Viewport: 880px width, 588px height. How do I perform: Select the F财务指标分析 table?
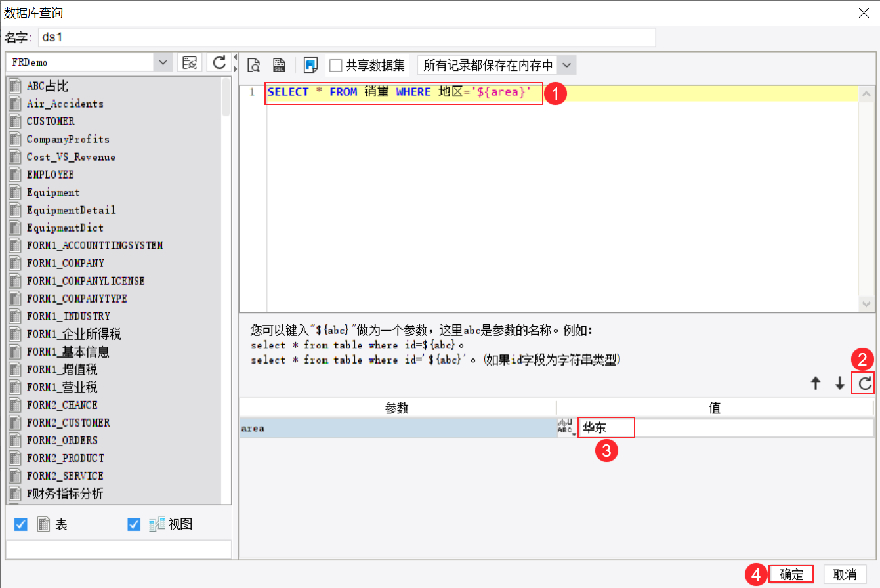(64, 493)
